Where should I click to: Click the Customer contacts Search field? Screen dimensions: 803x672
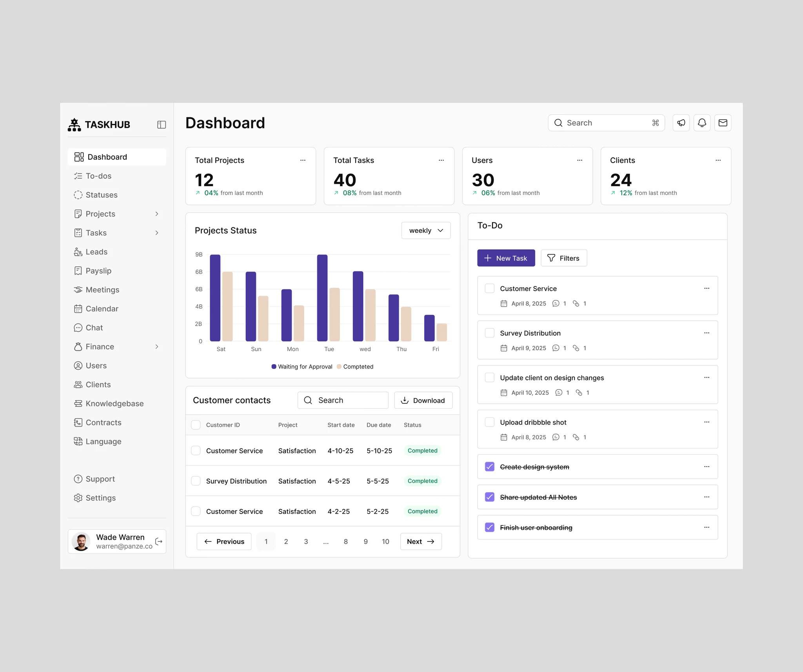pyautogui.click(x=343, y=400)
